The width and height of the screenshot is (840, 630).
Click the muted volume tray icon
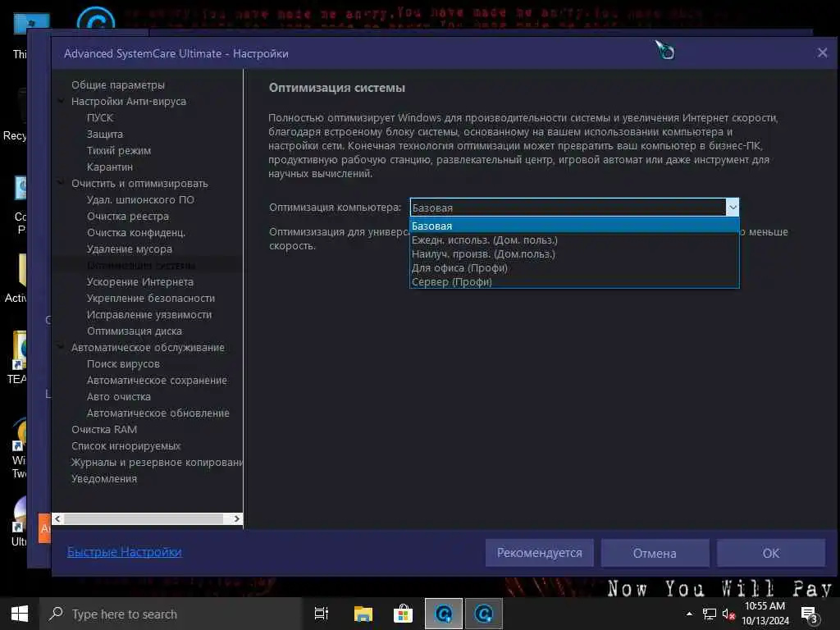(728, 614)
